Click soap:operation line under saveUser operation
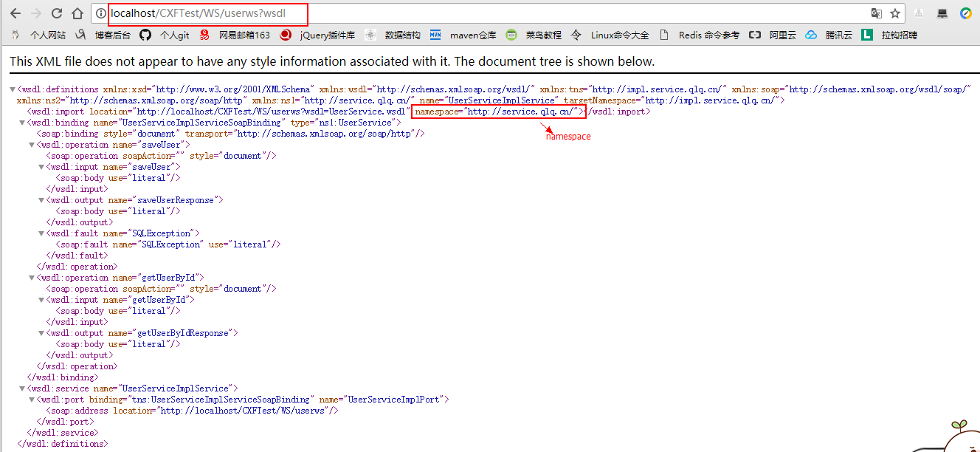Image resolution: width=980 pixels, height=452 pixels. [161, 156]
